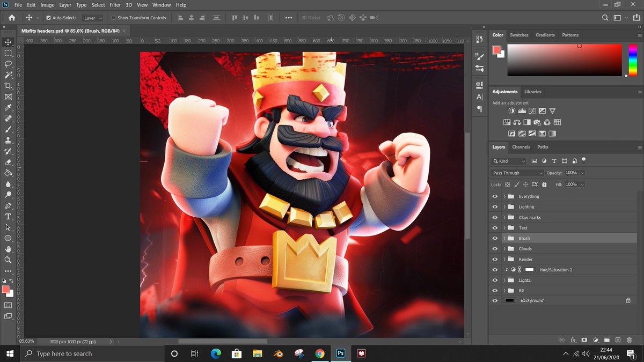Viewport: 644px width, 362px height.
Task: Select the Brush tool in the toolbar
Action: point(8,129)
